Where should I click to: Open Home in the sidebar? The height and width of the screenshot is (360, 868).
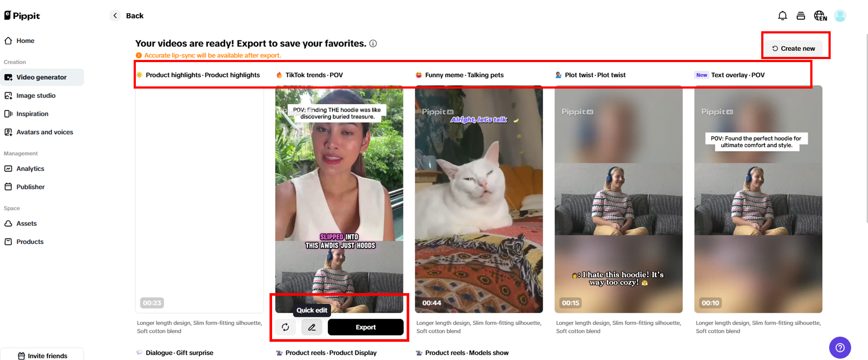click(x=25, y=41)
